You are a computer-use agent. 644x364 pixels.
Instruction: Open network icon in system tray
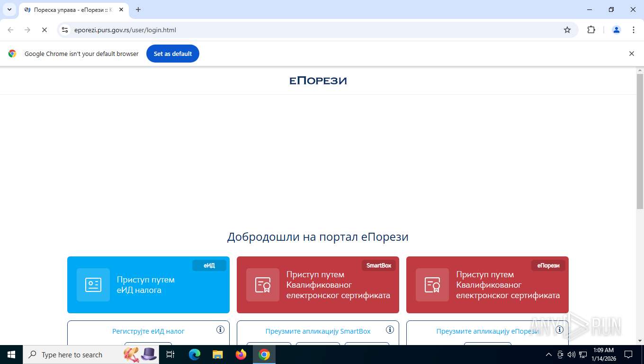tap(582, 355)
